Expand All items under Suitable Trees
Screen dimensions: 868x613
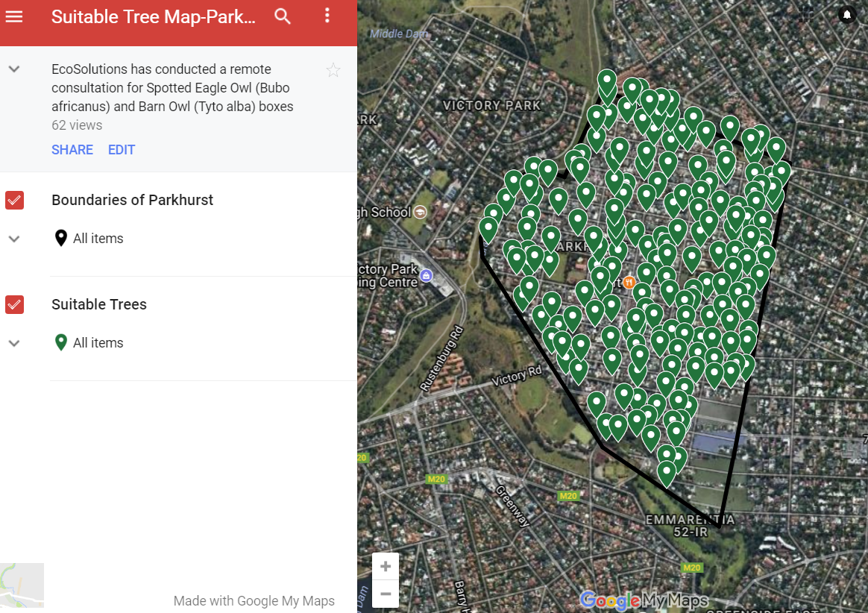click(x=14, y=343)
